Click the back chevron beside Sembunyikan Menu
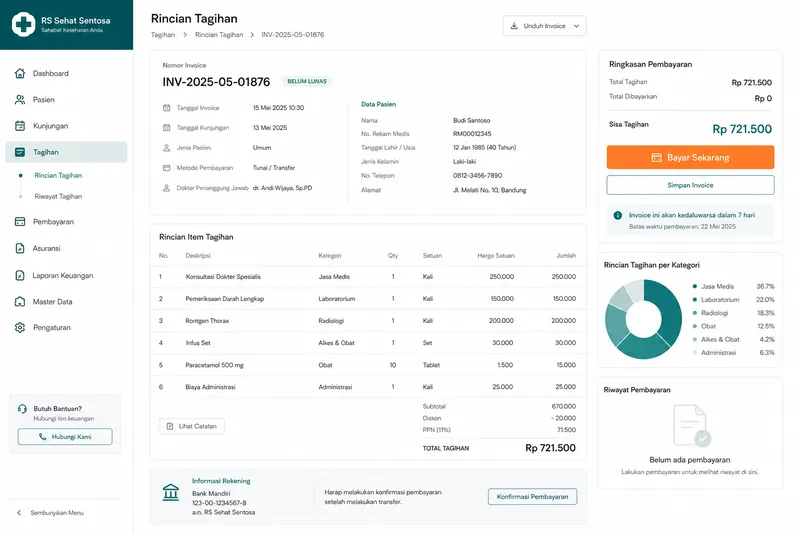 [19, 513]
